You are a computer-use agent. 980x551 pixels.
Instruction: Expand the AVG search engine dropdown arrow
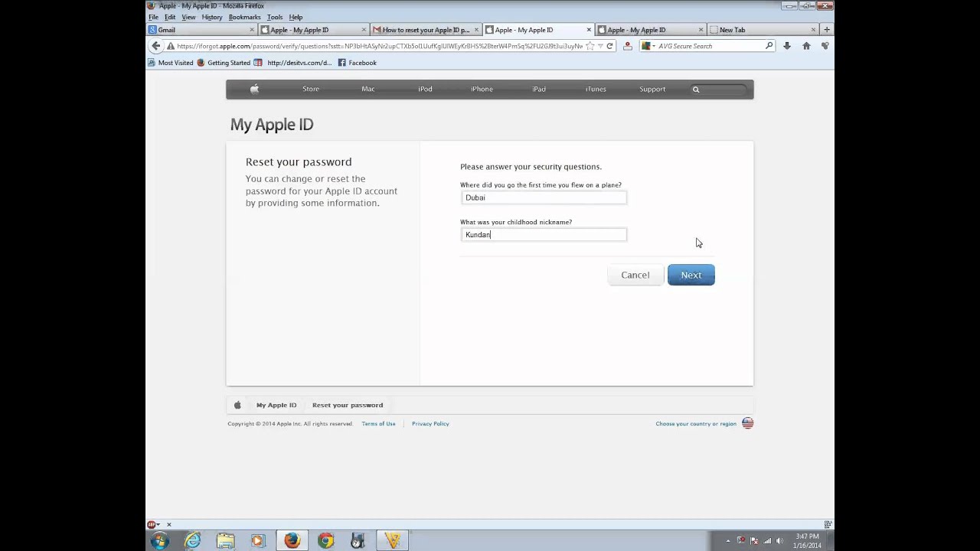coord(654,46)
